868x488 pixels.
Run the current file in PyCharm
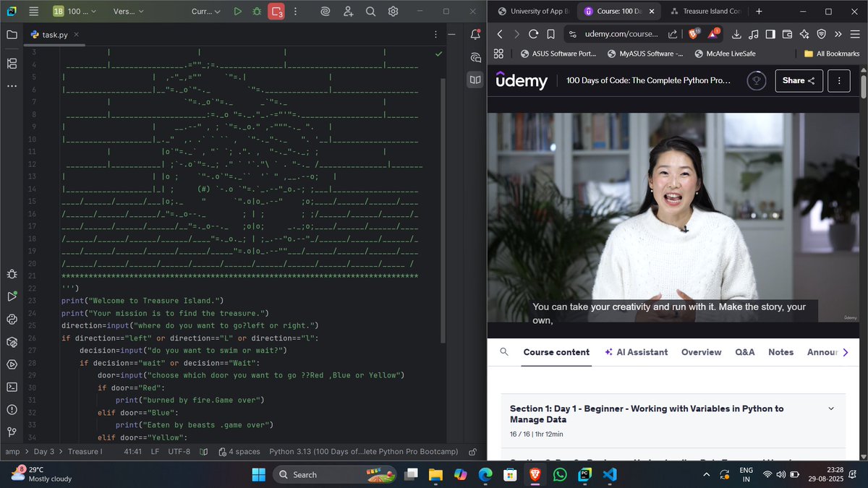(x=237, y=12)
